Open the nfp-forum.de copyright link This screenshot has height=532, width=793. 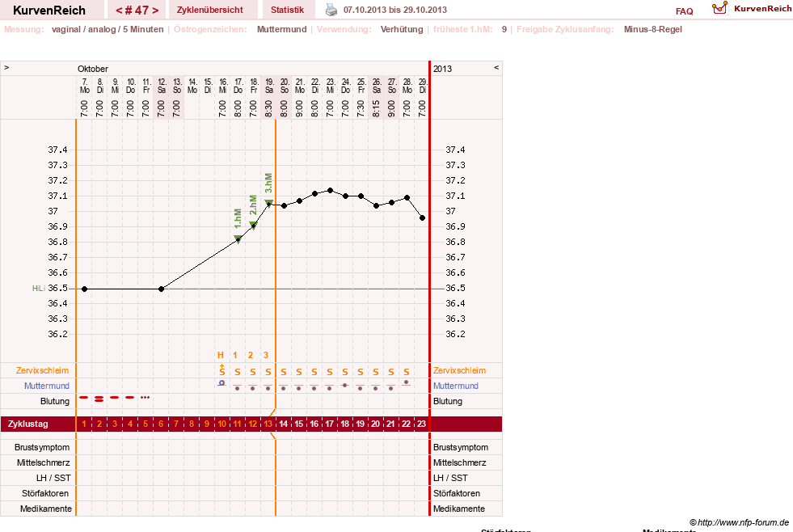point(739,522)
